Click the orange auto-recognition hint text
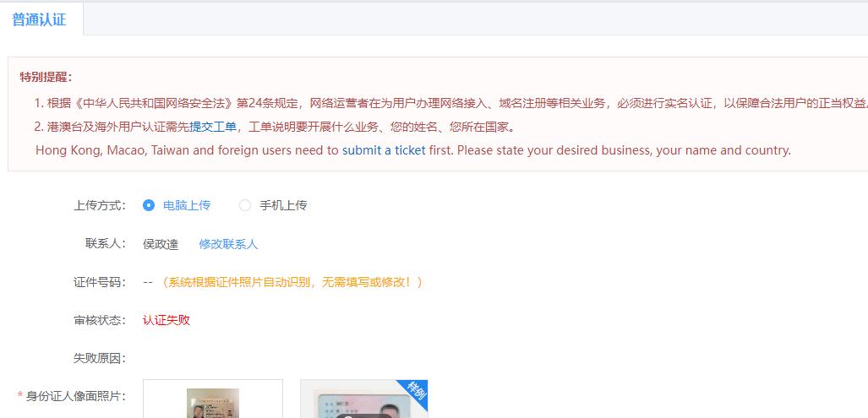The width and height of the screenshot is (868, 418). (292, 282)
